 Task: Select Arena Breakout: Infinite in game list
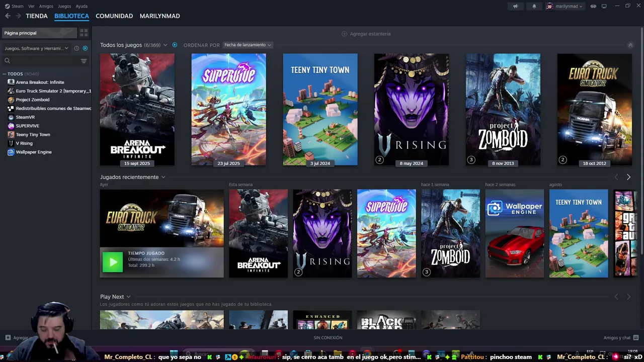pos(40,82)
